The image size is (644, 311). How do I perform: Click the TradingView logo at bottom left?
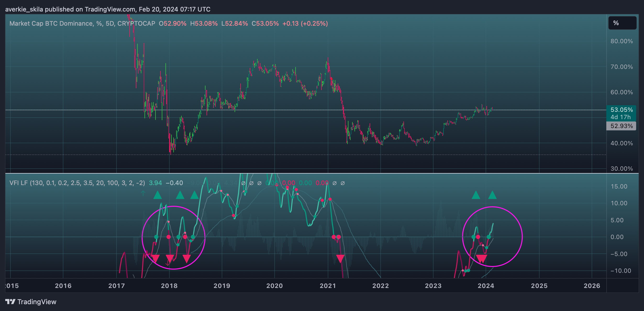point(31,302)
